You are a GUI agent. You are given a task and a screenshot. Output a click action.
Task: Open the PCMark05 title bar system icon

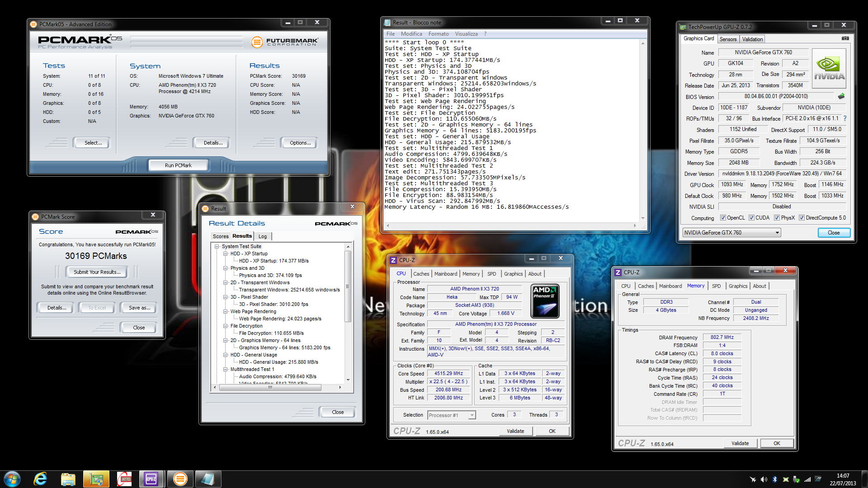click(33, 24)
